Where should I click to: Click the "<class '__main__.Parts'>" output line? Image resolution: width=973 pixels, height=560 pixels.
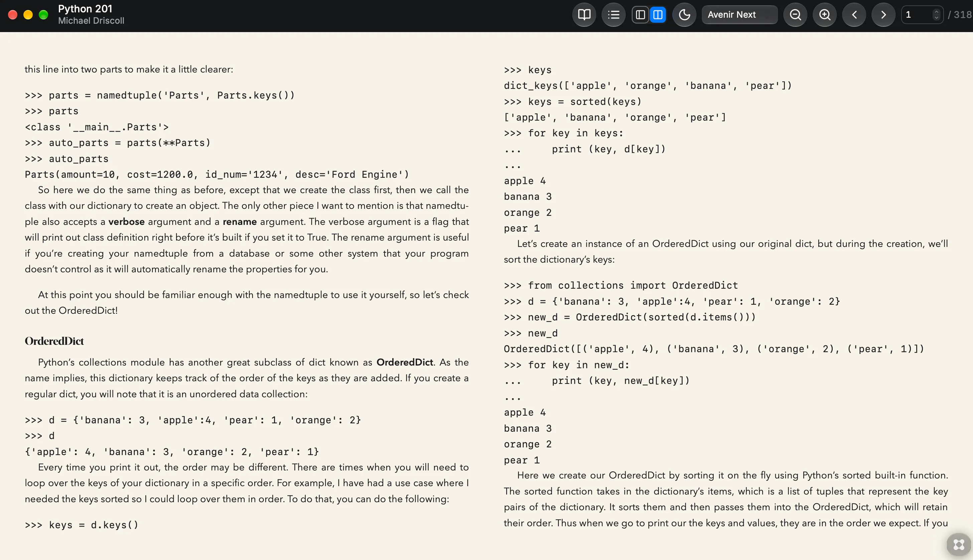(97, 127)
